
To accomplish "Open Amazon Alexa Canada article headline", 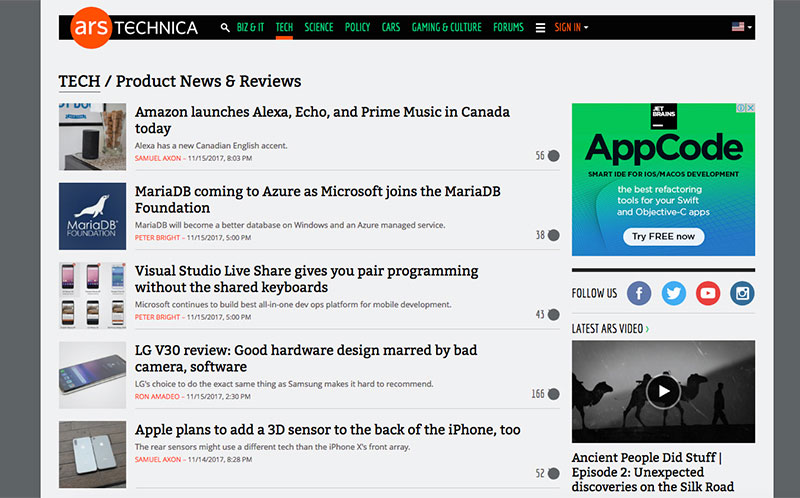I will coord(322,120).
